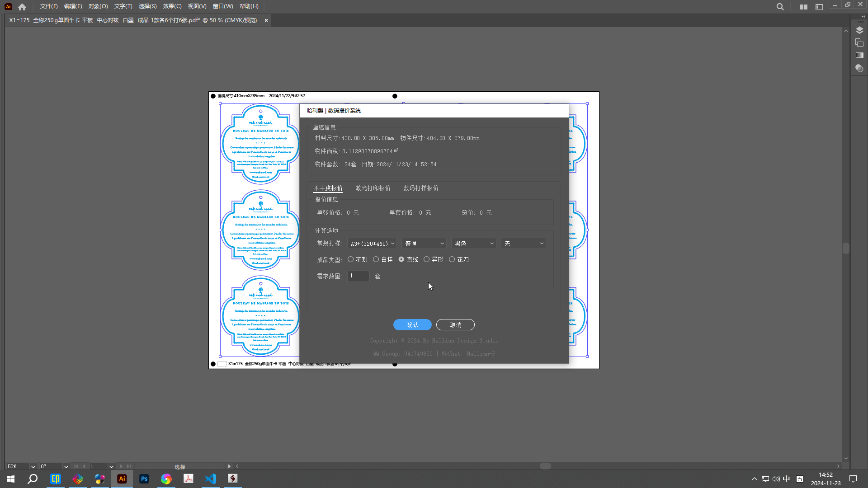Expand the collapsed panel dock arrows
Screen dimensions: 868x488
coord(863,16)
